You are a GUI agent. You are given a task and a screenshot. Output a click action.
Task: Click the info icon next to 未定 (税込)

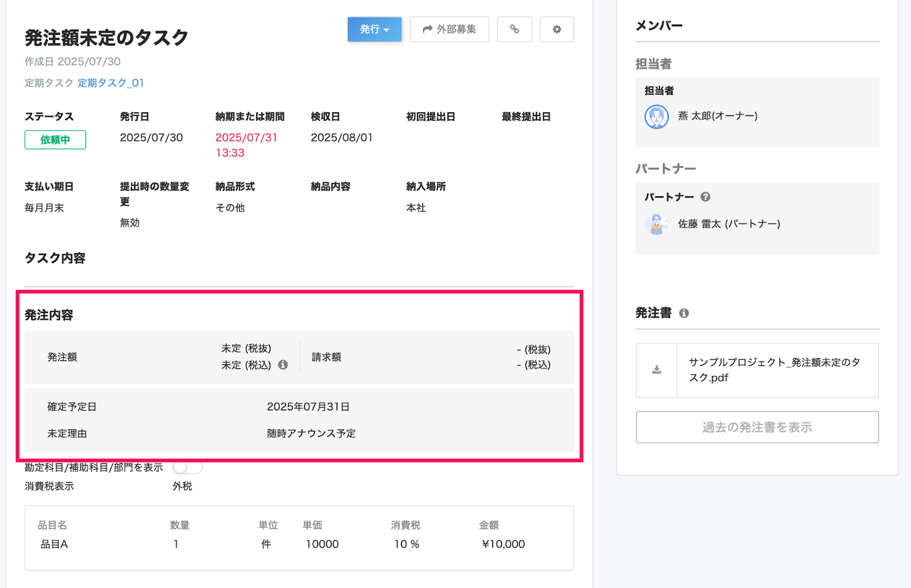(283, 365)
